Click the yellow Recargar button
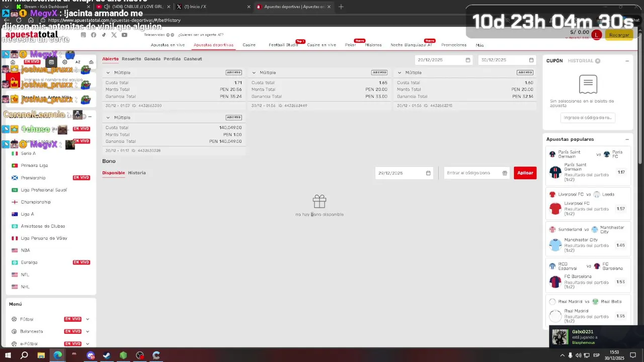The height and width of the screenshot is (362, 644). (619, 35)
